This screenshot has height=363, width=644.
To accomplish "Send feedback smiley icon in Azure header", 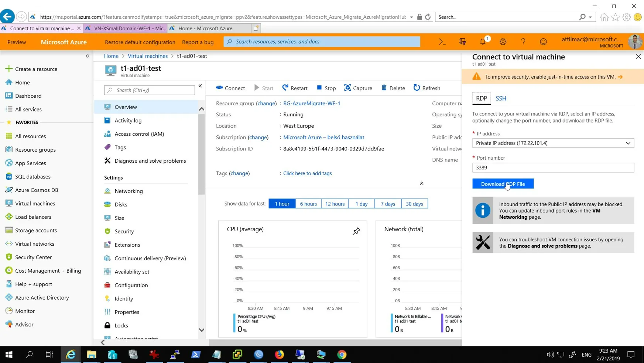I will (543, 42).
